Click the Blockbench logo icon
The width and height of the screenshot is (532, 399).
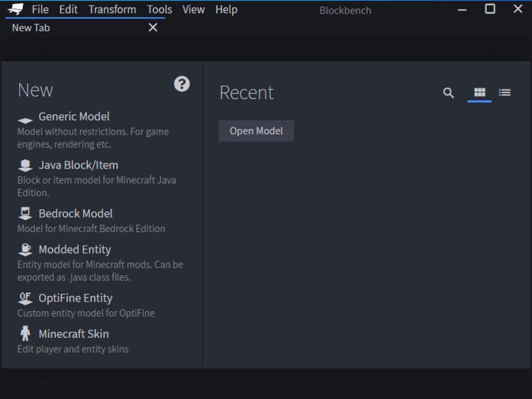(15, 9)
